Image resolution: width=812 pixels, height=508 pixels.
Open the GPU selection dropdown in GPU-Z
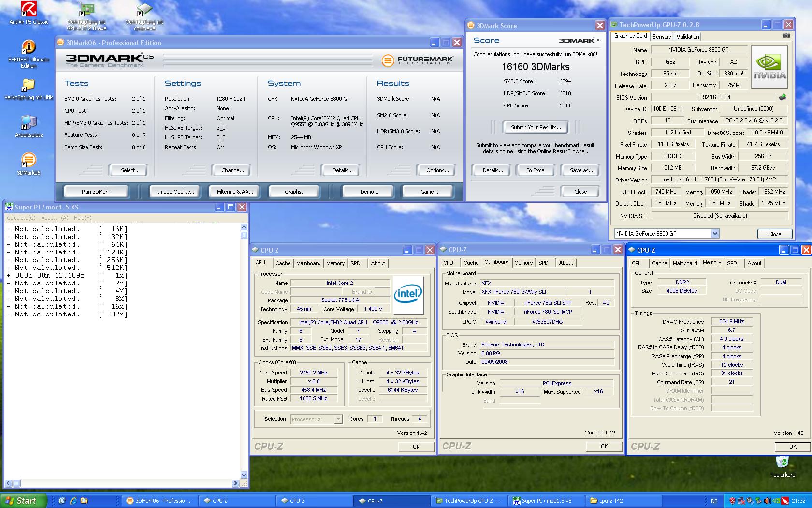tap(715, 234)
